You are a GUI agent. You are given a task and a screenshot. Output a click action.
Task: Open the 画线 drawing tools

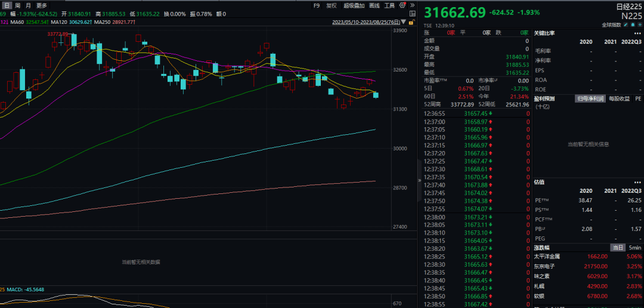click(374, 5)
